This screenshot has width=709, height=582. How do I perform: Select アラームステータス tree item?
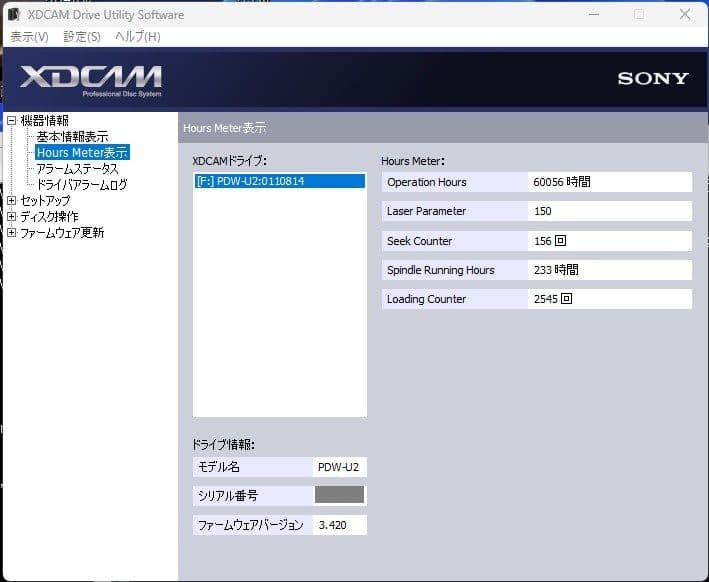point(77,169)
